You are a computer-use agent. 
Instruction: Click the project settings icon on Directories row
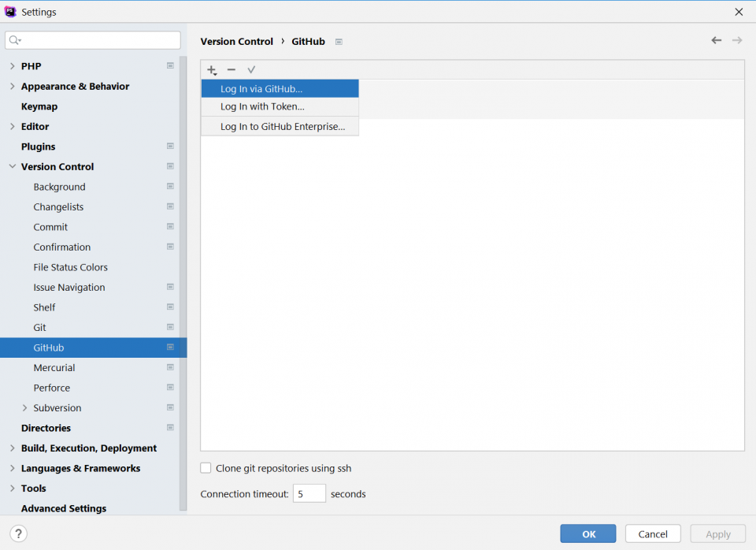pyautogui.click(x=170, y=427)
